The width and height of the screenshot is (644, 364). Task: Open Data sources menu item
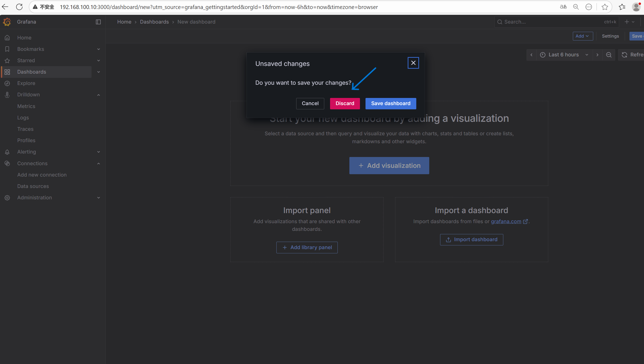(33, 186)
